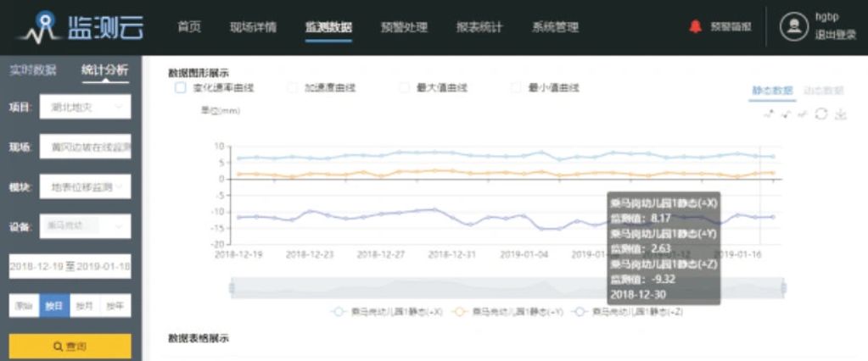868x361 pixels.
Task: Open the 报表统计 menu item
Action: (x=479, y=27)
